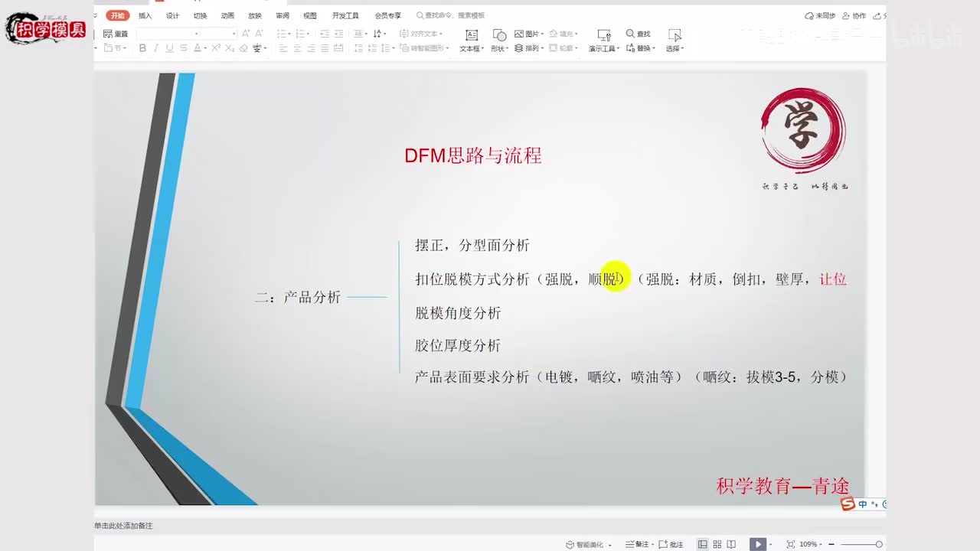Open the Insert (插入) tab
The image size is (980, 551).
point(145,15)
